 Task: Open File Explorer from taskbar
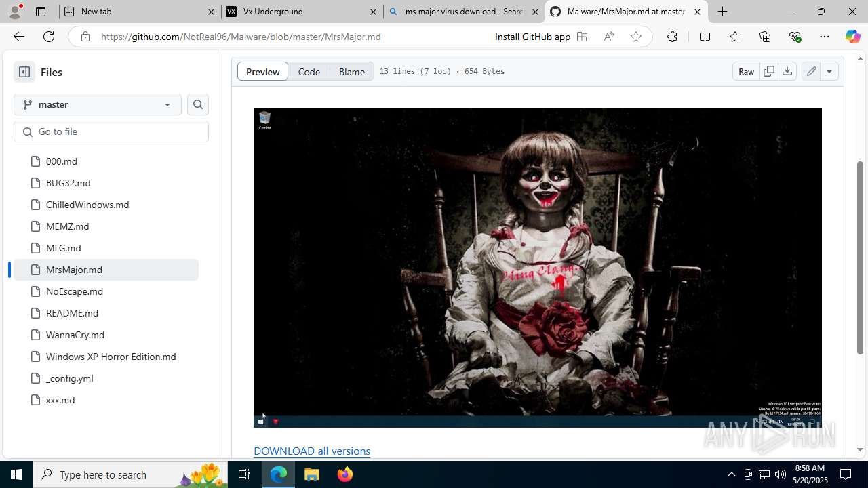point(312,474)
